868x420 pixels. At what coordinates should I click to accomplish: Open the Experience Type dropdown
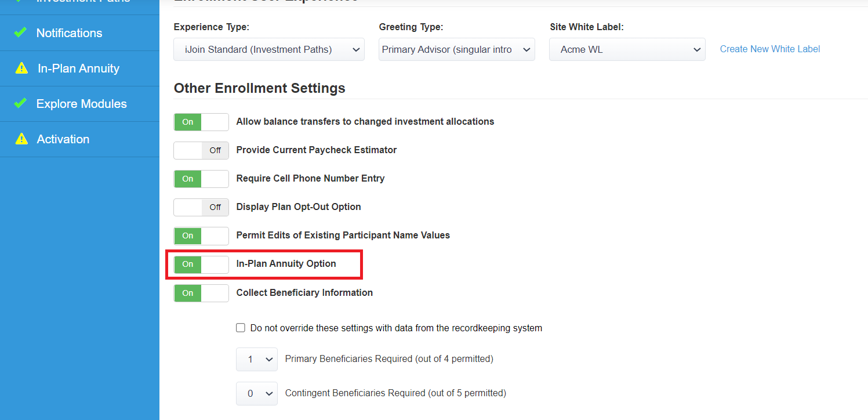click(x=269, y=49)
